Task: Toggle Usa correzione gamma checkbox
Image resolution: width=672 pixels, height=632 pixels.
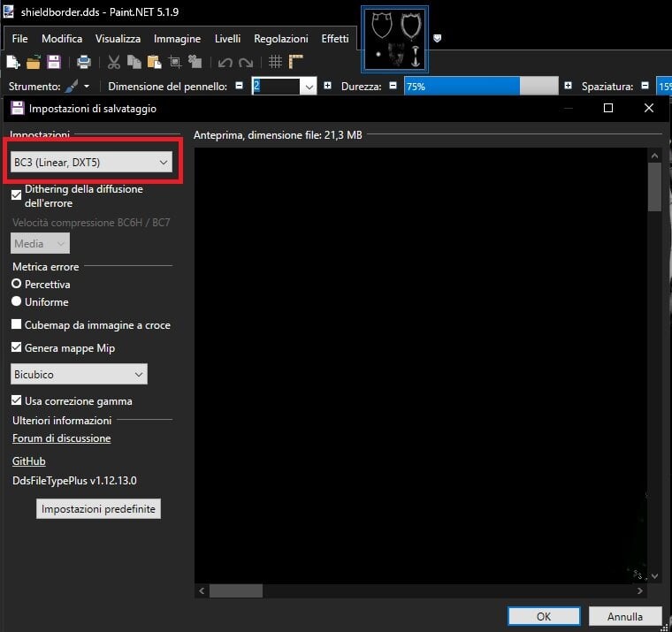Action: tap(16, 400)
